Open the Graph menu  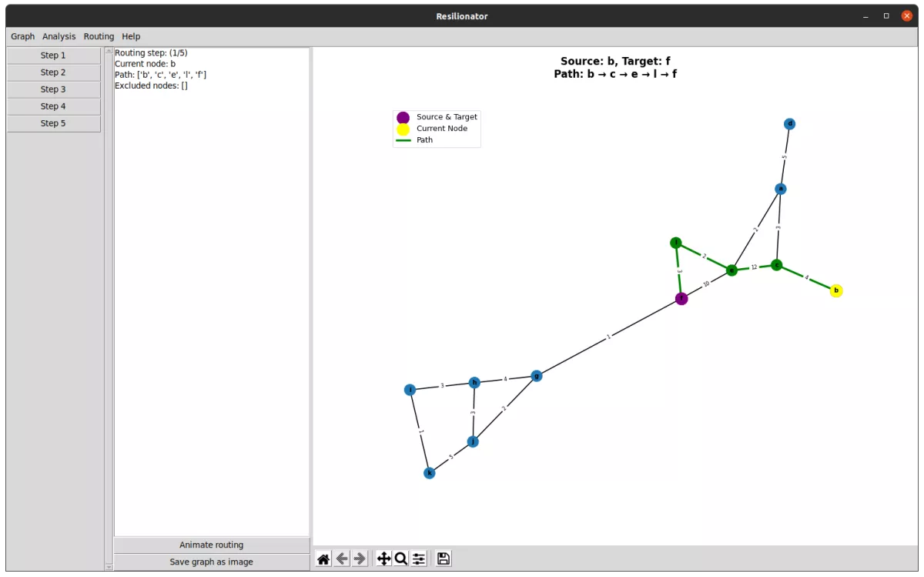point(22,36)
